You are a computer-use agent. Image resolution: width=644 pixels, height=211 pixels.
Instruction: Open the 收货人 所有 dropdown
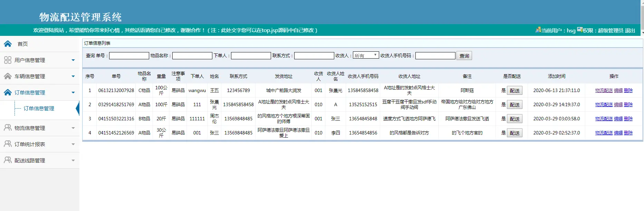366,55
